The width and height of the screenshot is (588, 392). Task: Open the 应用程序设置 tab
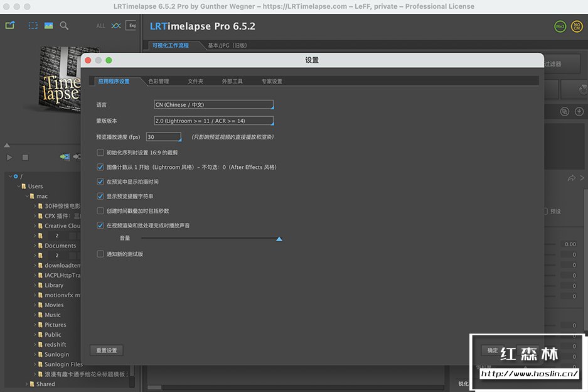point(114,81)
